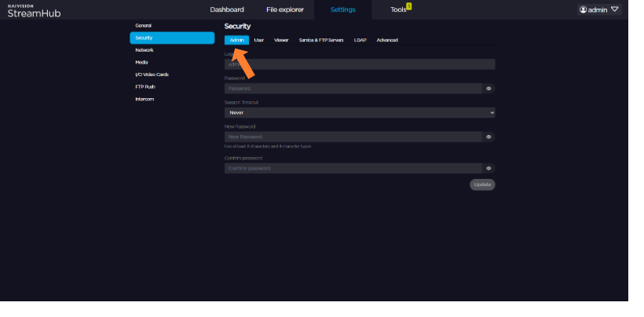The height and width of the screenshot is (317, 644).
Task: Open I/O Video Cards settings
Action: (152, 75)
